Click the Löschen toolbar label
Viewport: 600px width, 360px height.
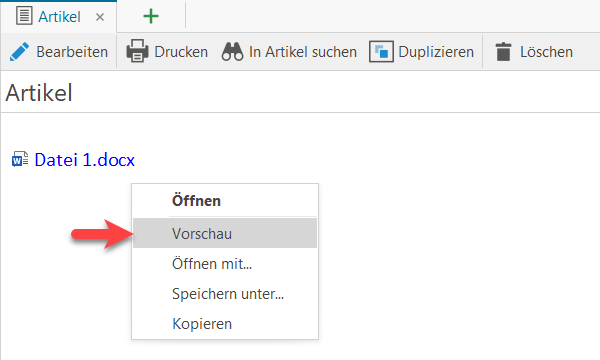point(546,52)
